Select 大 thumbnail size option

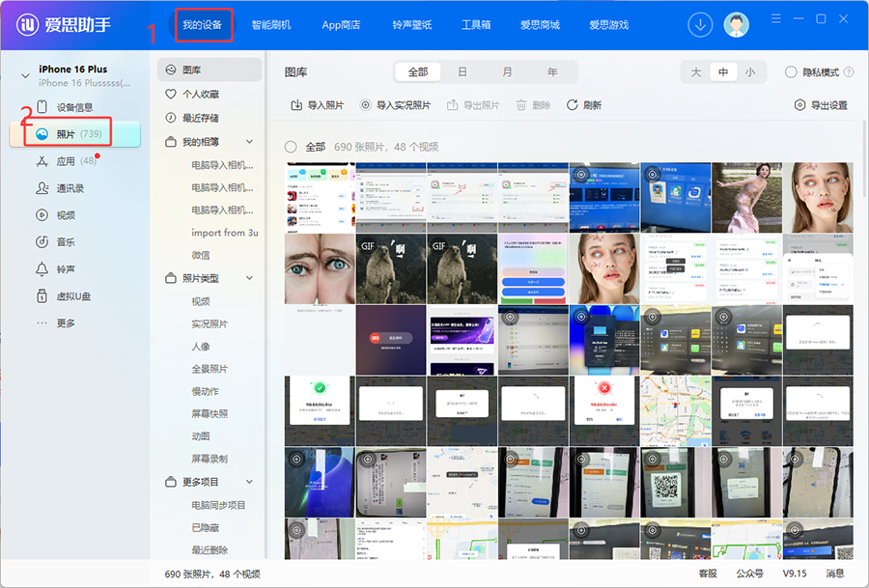pos(696,72)
